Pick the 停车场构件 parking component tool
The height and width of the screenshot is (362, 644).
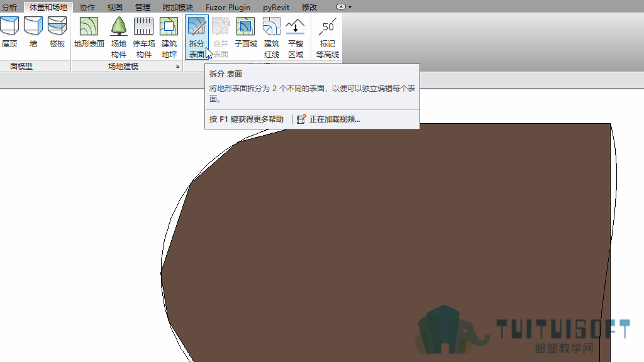144,38
